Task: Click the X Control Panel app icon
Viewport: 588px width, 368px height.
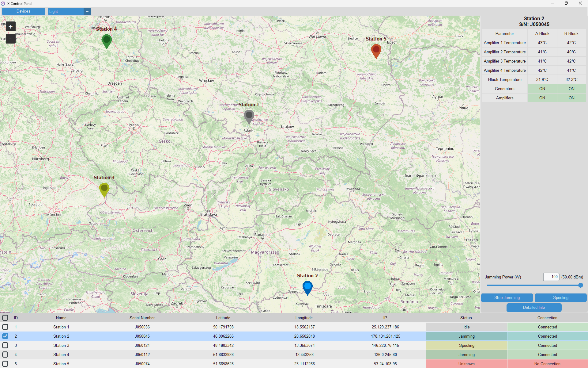Action: [x=3, y=3]
